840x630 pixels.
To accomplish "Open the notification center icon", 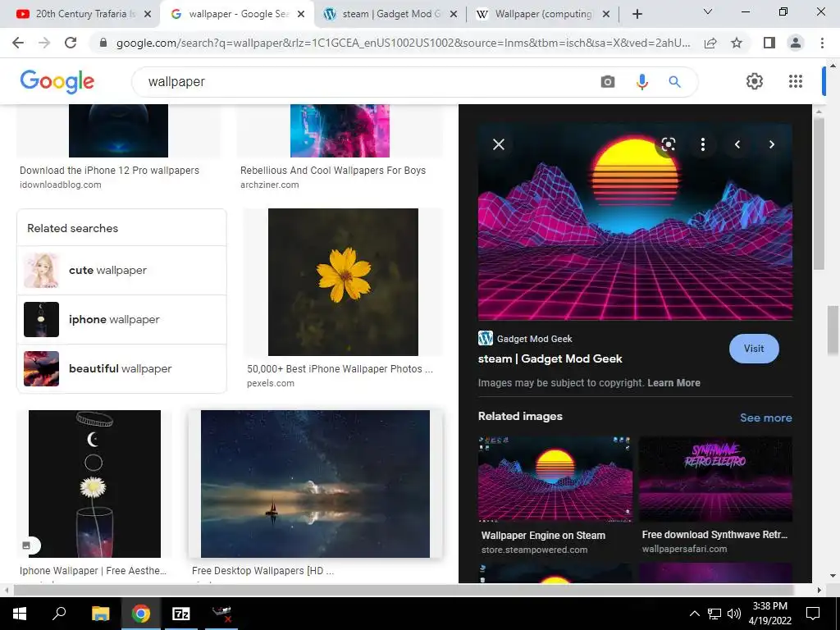I will click(813, 614).
